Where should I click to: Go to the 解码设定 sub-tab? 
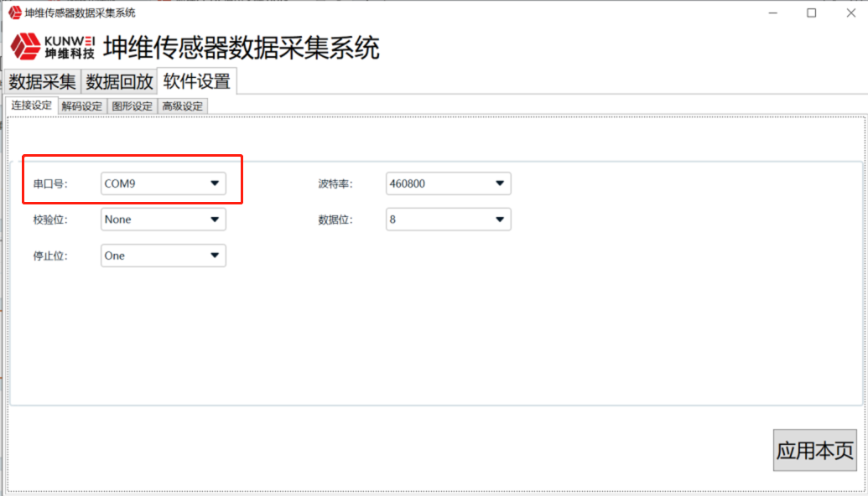click(x=81, y=106)
